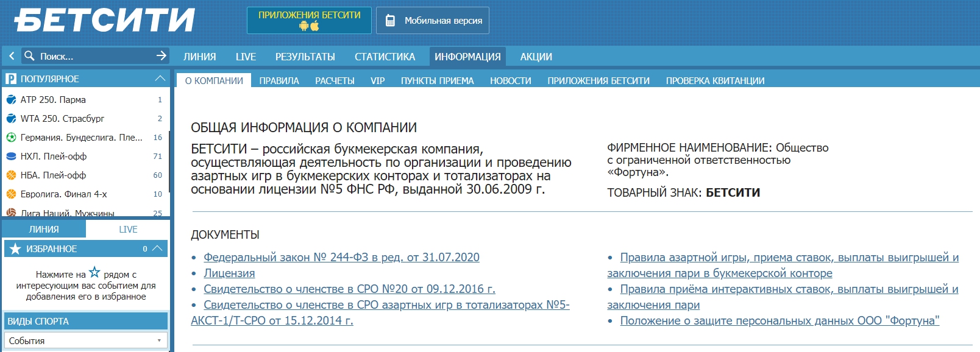Click event count 71 for НХЛ
The width and height of the screenshot is (980, 352).
(157, 156)
